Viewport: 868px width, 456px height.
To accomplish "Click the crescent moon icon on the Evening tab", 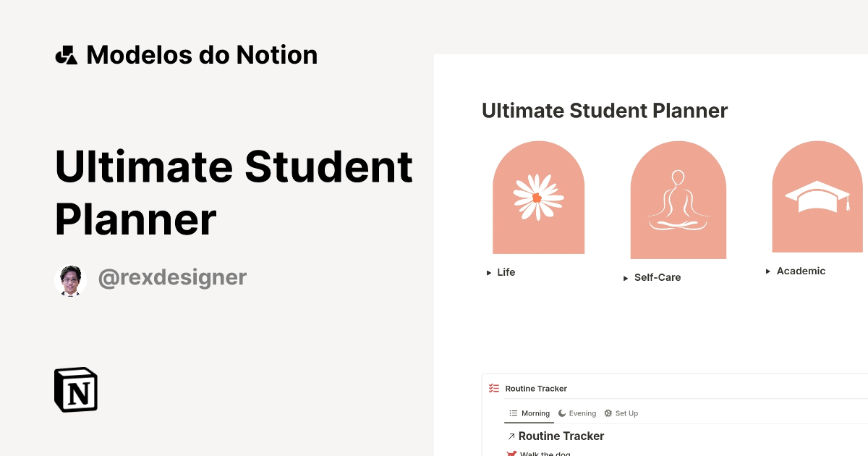I will tap(562, 413).
